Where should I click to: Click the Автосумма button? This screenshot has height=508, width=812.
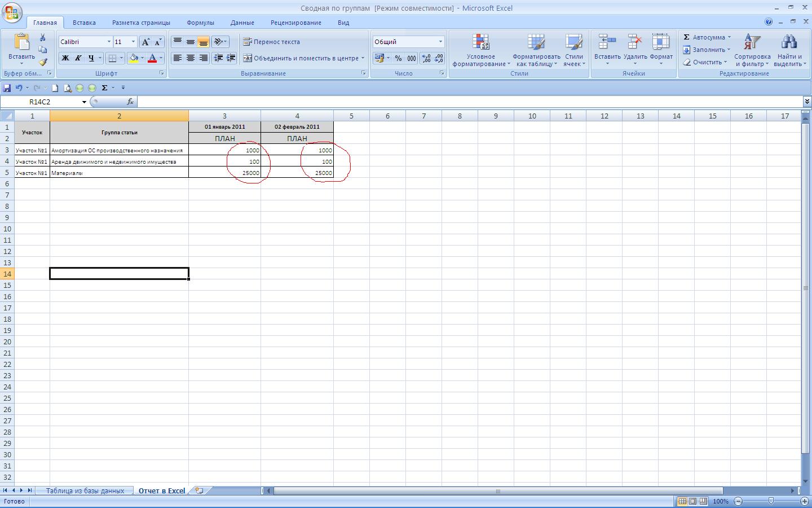[x=707, y=37]
